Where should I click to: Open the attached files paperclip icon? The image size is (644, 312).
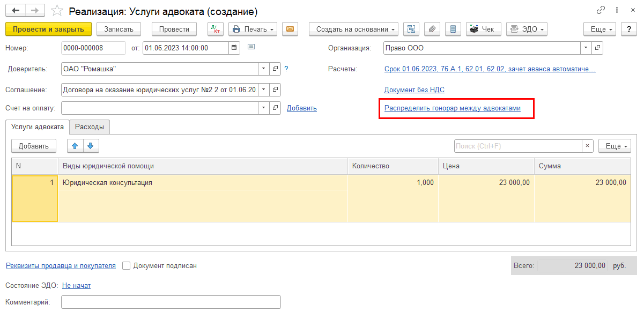pos(432,29)
